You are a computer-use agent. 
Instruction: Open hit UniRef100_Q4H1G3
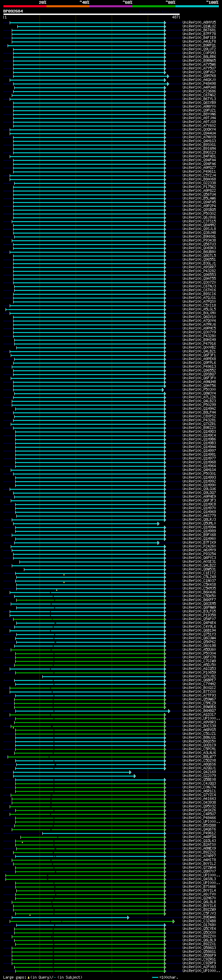tap(199, 141)
